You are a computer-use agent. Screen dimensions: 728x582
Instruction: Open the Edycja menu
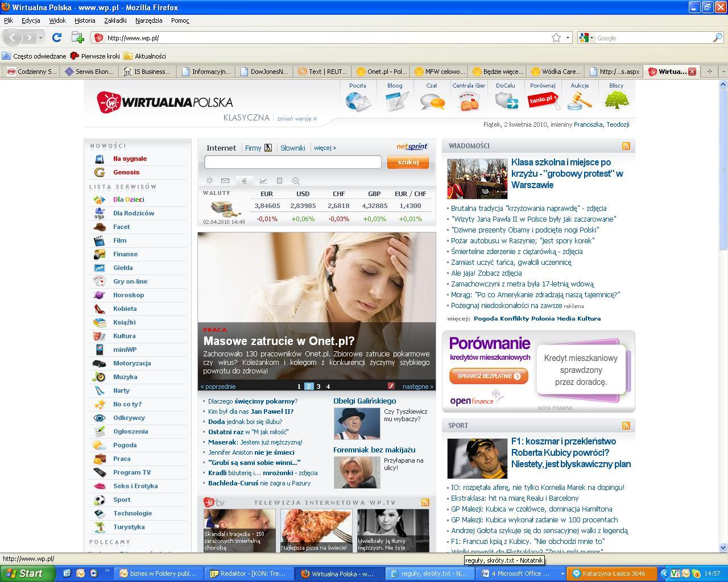[31, 20]
